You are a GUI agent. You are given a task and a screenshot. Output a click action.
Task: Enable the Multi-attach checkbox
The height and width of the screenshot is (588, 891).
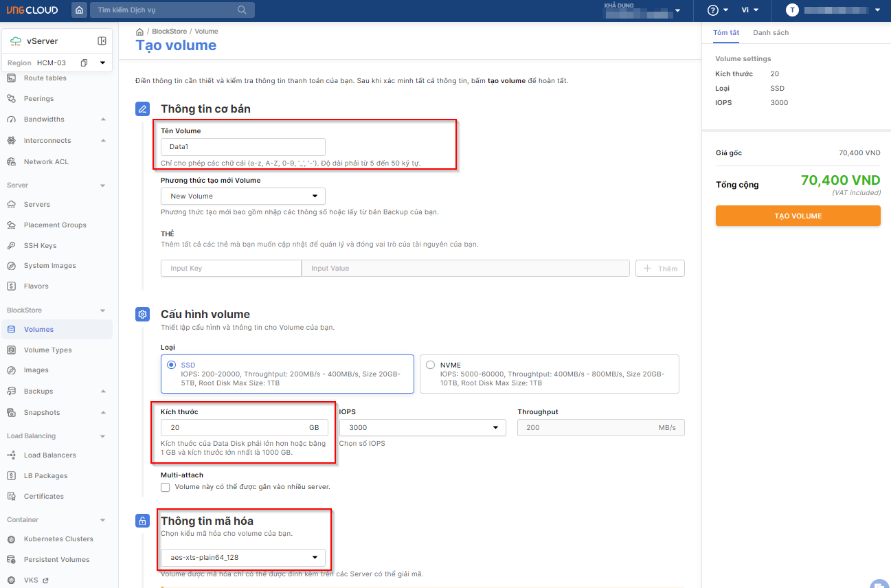(165, 487)
